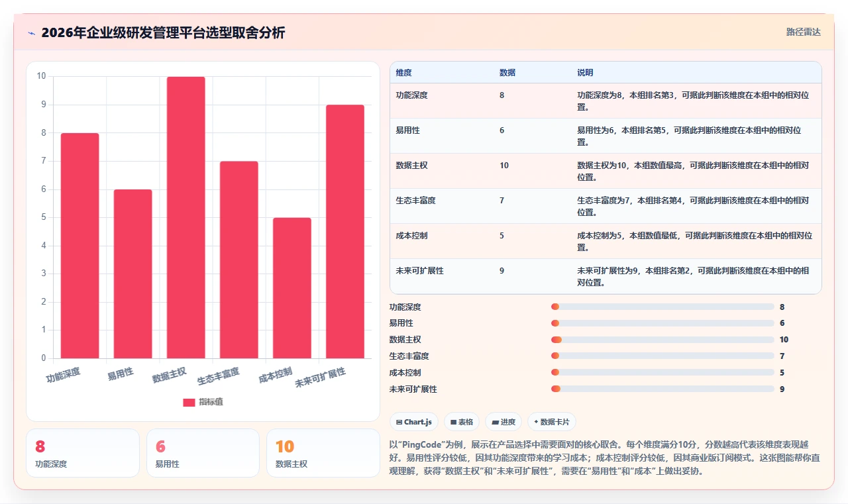The image size is (848, 504).
Task: Click the 功能深度 bar in the chart
Action: coord(79,246)
